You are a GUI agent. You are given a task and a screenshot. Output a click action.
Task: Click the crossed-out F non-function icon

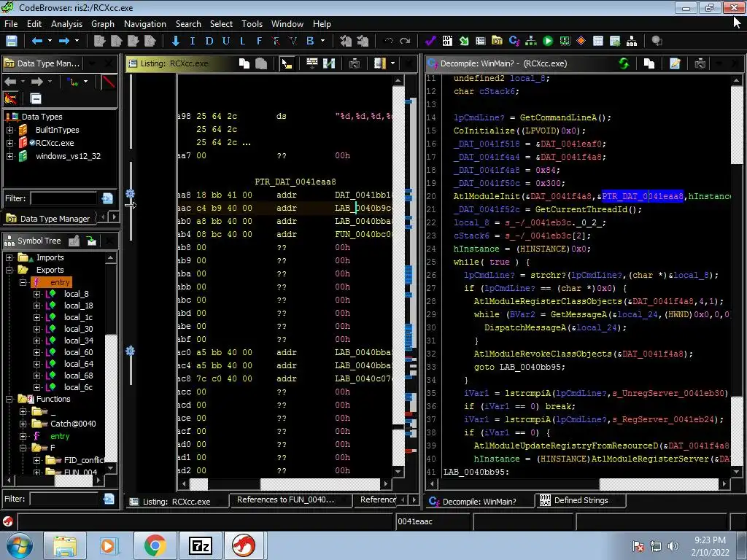[x=276, y=41]
